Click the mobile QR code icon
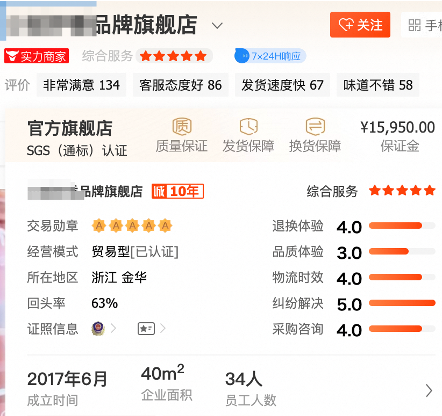The image size is (442, 416). point(415,25)
